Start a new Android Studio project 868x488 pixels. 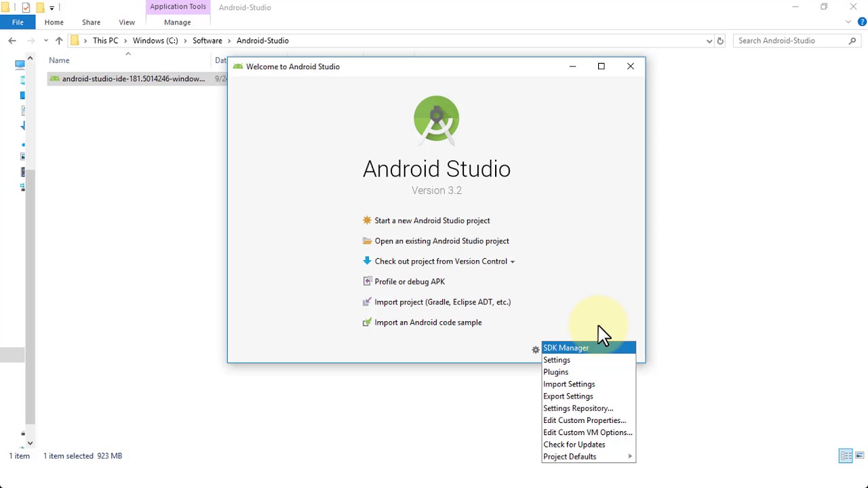click(x=432, y=220)
